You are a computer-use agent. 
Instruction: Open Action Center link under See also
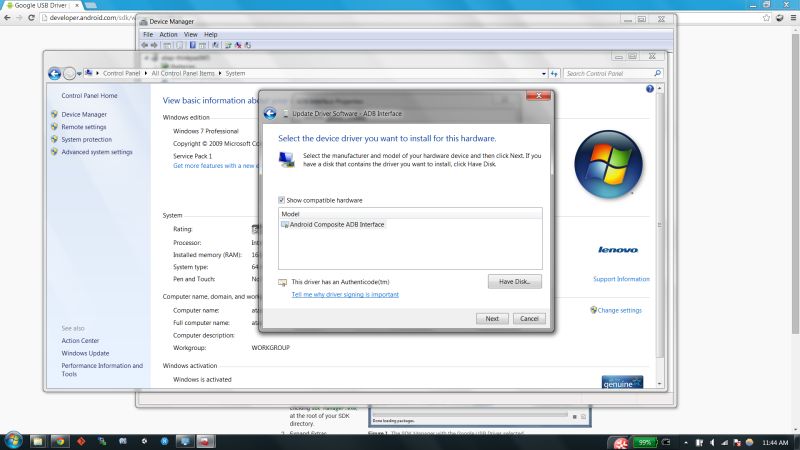point(80,340)
